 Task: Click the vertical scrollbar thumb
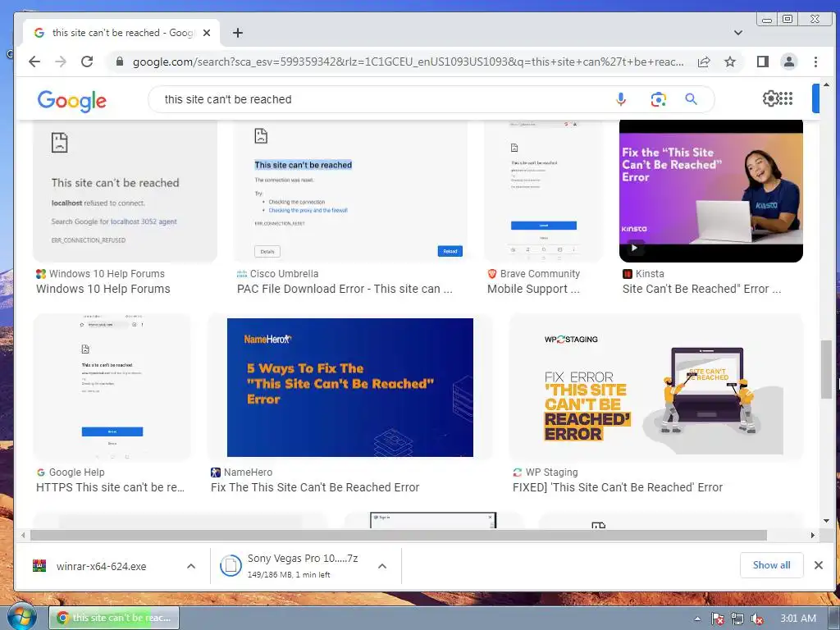pyautogui.click(x=826, y=370)
